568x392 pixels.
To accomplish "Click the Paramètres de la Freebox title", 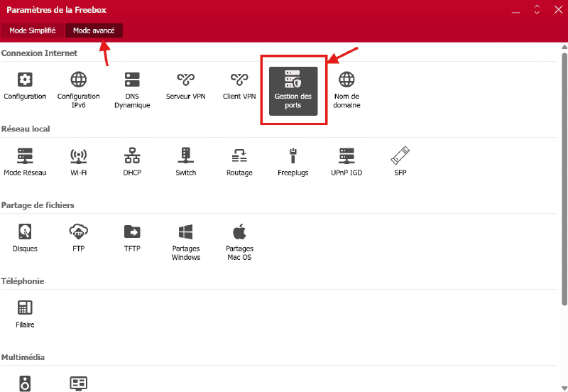I will click(x=57, y=10).
